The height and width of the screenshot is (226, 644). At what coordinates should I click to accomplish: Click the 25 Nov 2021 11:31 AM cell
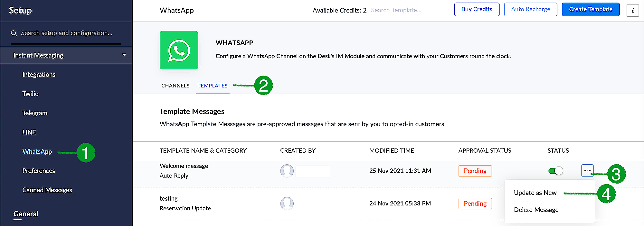(x=400, y=171)
